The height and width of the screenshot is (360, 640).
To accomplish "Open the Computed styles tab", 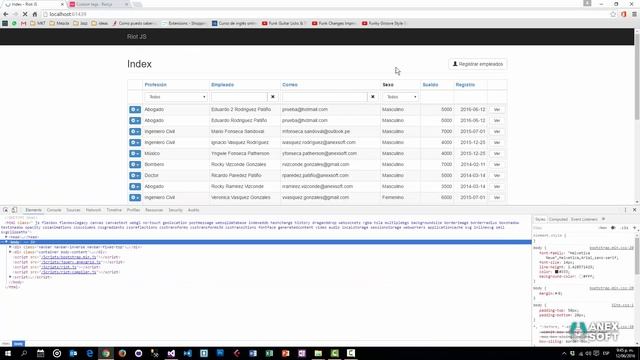I will [558, 220].
